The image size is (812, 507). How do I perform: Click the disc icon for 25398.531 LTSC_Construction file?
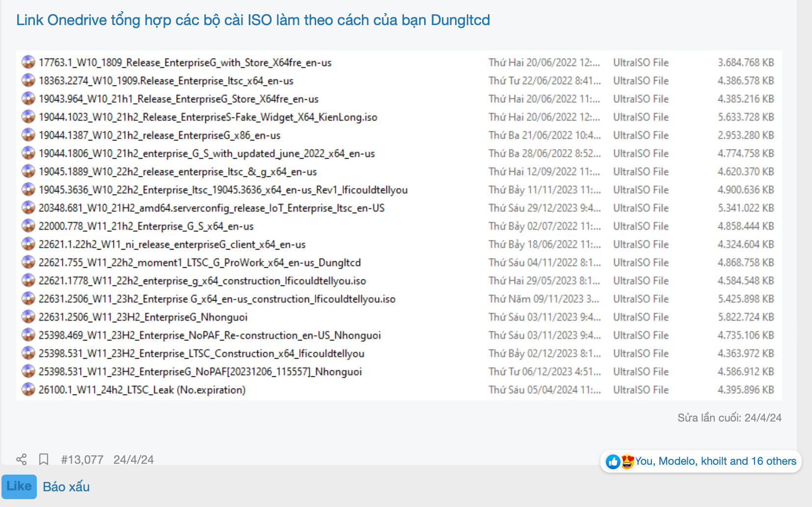pos(28,353)
